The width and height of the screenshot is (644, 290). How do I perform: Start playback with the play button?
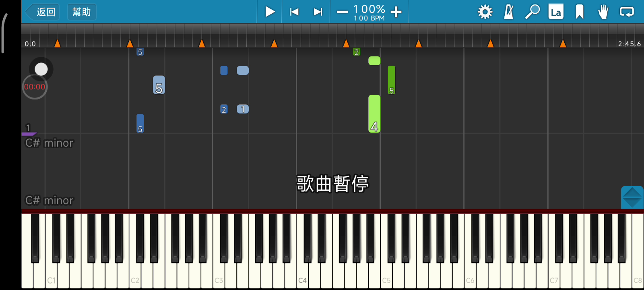[x=270, y=12]
